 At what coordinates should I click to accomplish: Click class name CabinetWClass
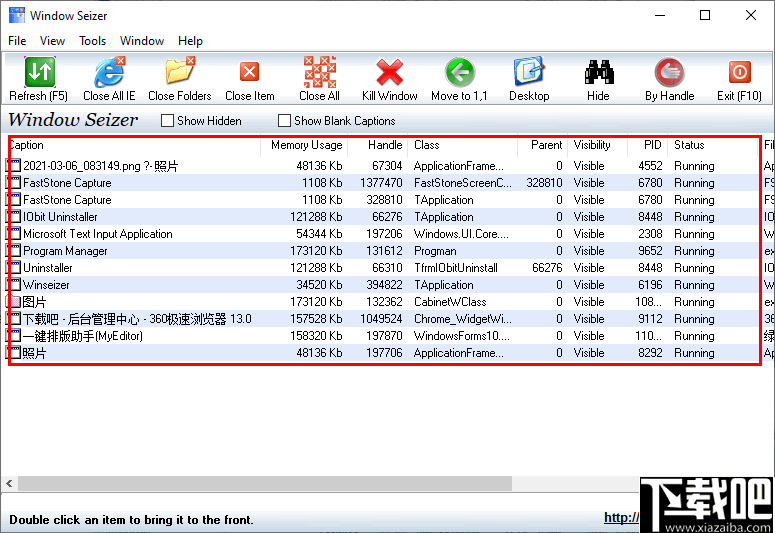(x=450, y=302)
